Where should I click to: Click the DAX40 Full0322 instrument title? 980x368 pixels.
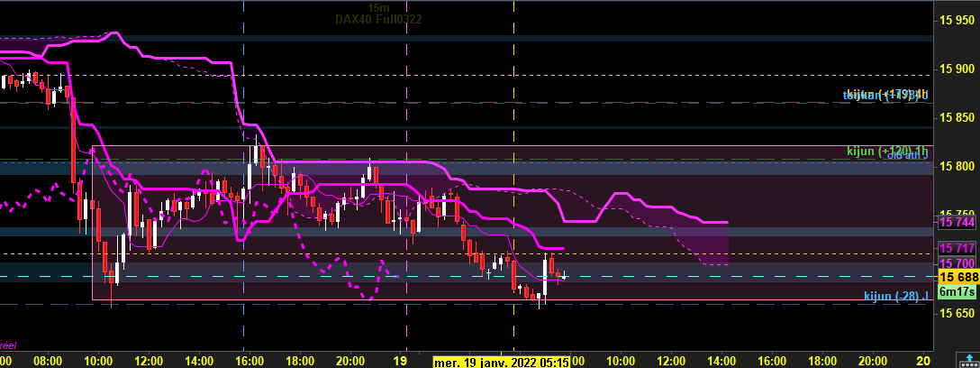pyautogui.click(x=378, y=20)
